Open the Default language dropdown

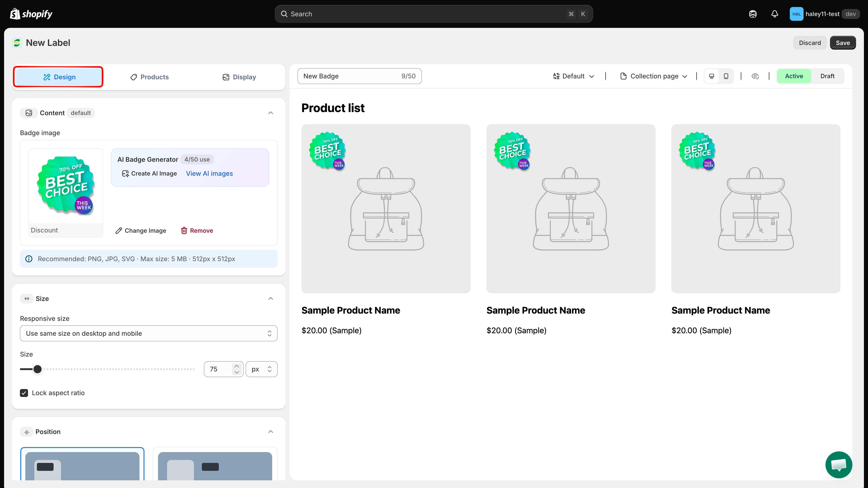tap(573, 76)
